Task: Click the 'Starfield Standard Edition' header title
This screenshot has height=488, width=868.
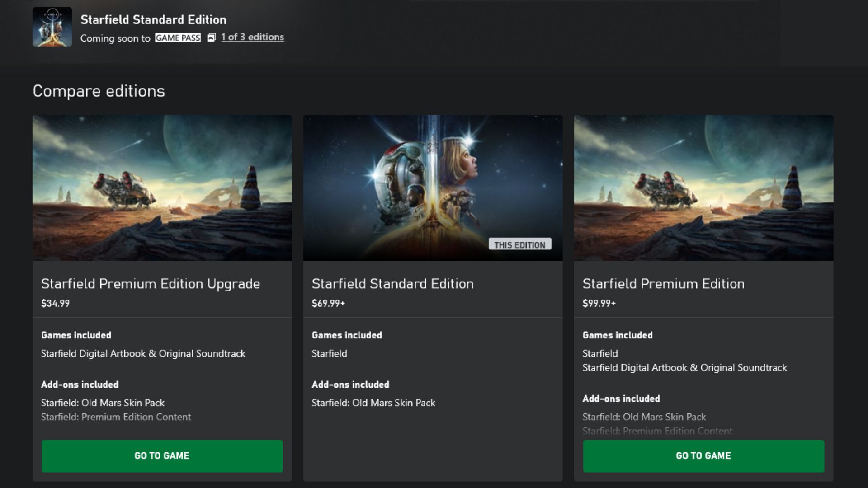Action: click(x=153, y=20)
